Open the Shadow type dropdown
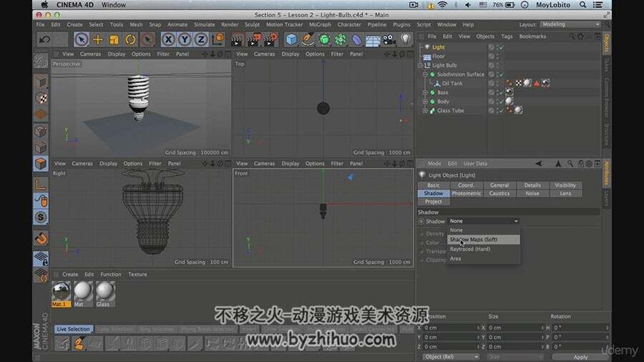 point(484,221)
